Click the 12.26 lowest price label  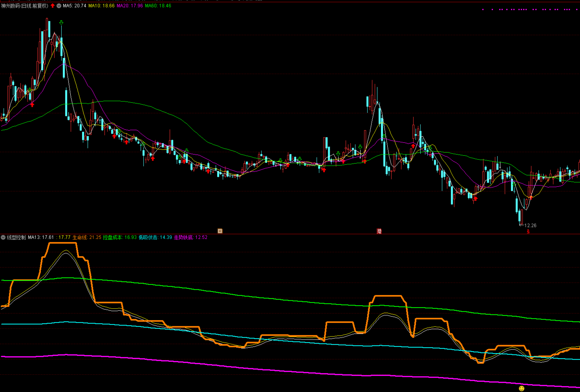(530, 225)
